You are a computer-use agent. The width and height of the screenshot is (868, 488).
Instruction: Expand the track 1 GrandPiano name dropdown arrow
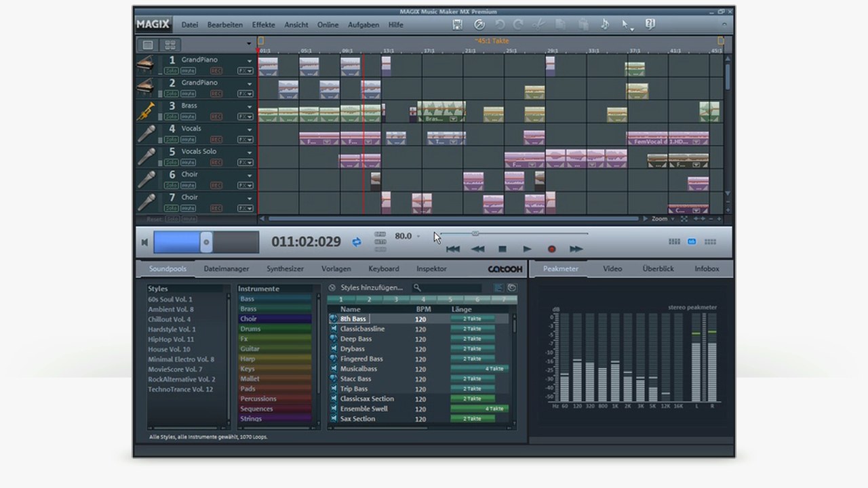point(250,61)
